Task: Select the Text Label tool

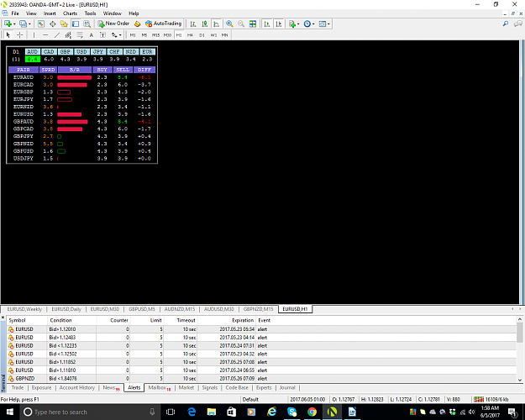Action: (x=102, y=34)
